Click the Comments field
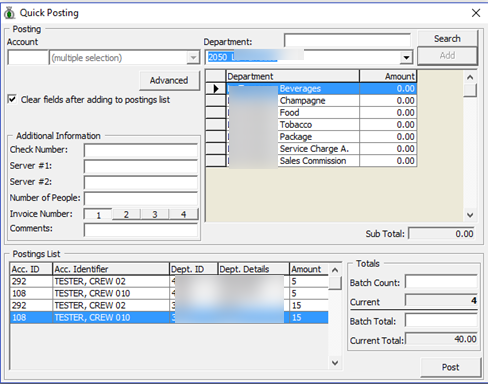Image resolution: width=488 pixels, height=384 pixels. pyautogui.click(x=141, y=230)
